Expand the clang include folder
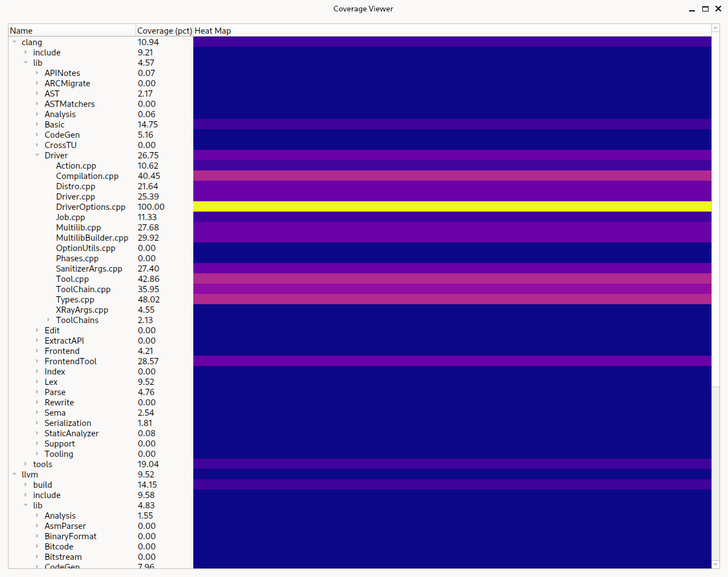Image resolution: width=728 pixels, height=577 pixels. point(26,52)
